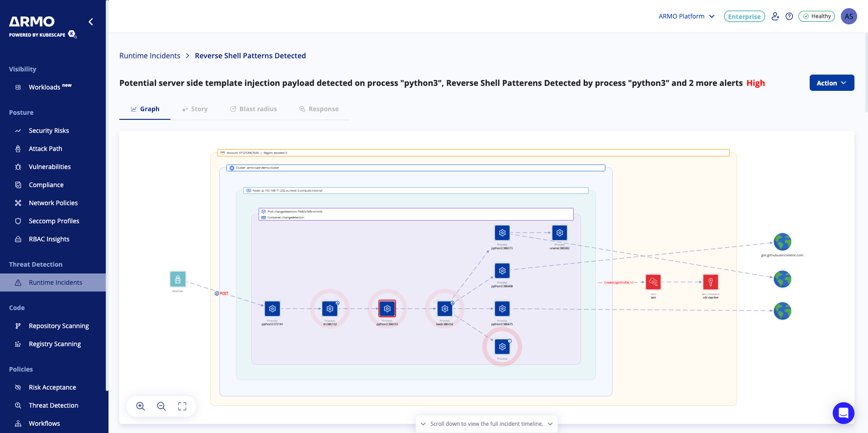The height and width of the screenshot is (433, 868).
Task: Open the AS user avatar menu
Action: (x=849, y=16)
